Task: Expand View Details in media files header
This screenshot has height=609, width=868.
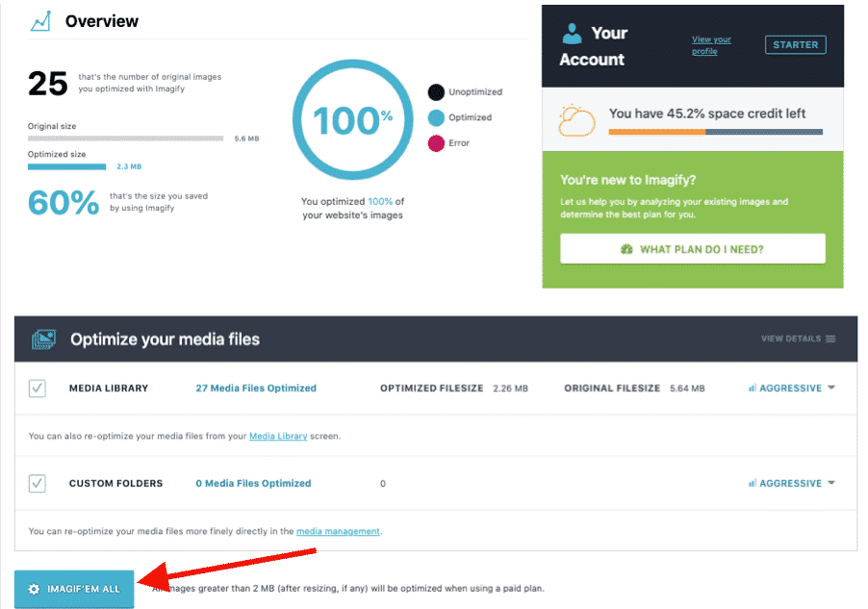Action: click(x=799, y=339)
